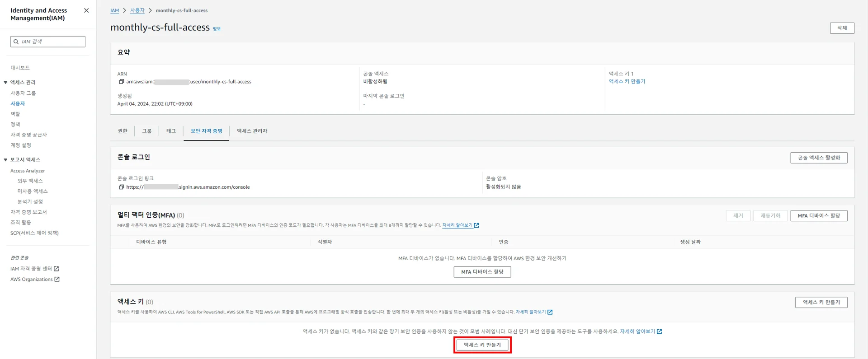Collapse the 액세스 관리 sidebar section
The image size is (868, 359).
[5, 83]
